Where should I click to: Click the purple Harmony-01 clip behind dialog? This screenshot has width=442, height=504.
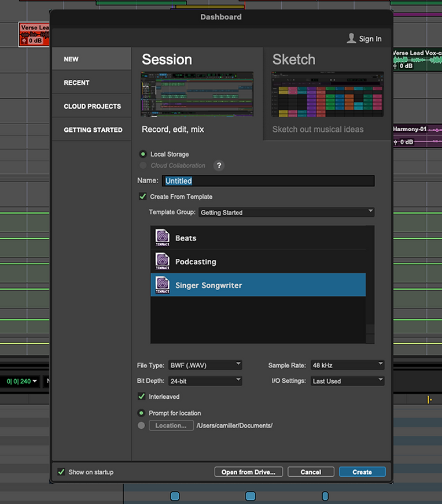pos(417,136)
